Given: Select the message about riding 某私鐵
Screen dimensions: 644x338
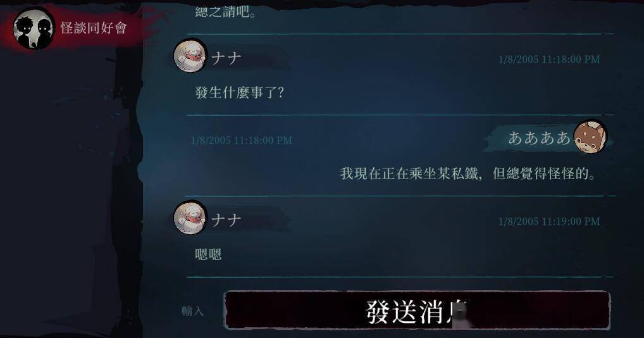Looking at the screenshot, I should (x=468, y=173).
